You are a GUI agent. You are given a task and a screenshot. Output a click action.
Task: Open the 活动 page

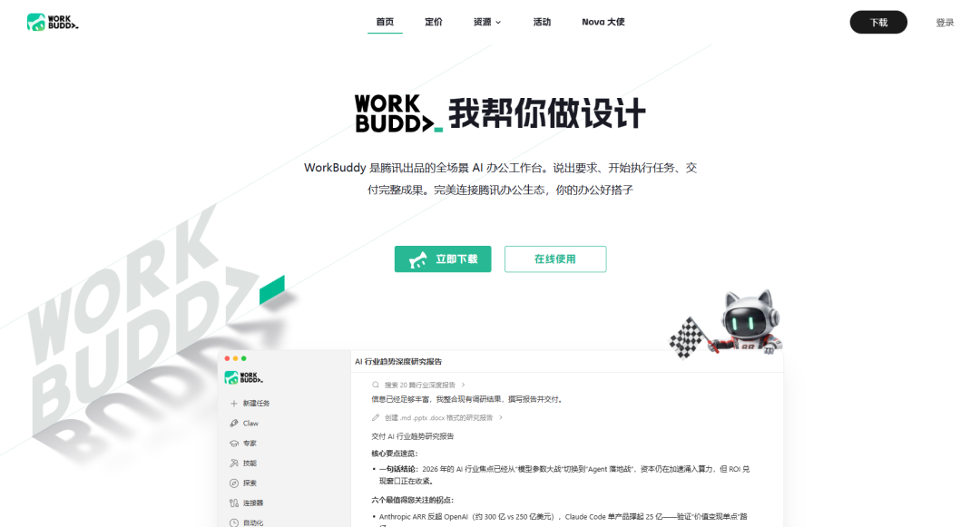tap(542, 22)
